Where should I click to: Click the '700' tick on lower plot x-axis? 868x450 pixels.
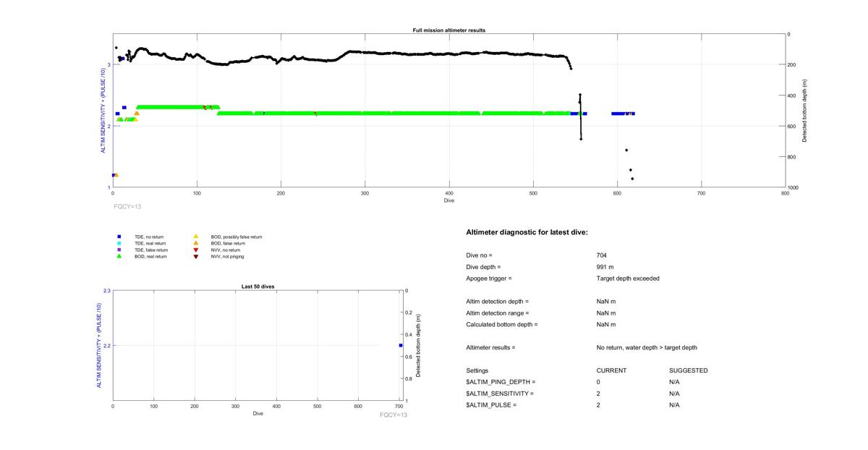399,407
